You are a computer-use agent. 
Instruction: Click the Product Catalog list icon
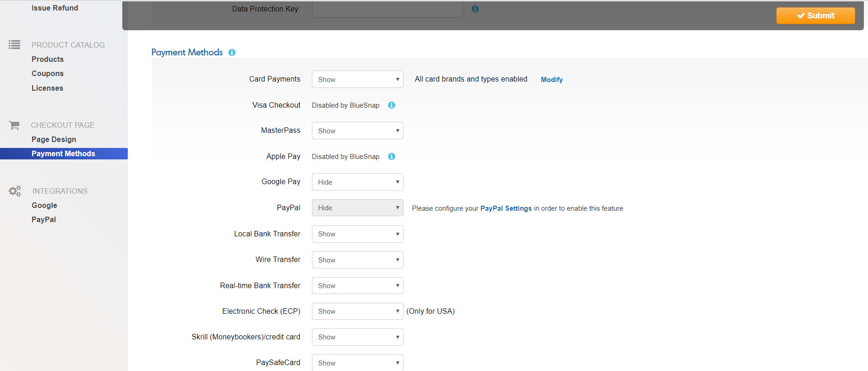(15, 44)
